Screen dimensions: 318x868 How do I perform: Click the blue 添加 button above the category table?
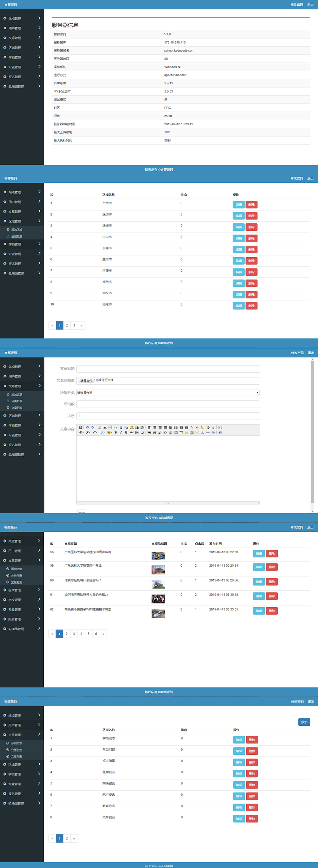point(304,722)
